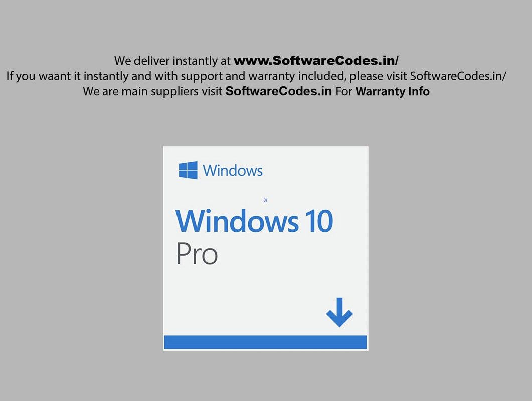Image resolution: width=532 pixels, height=401 pixels.
Task: Open bold SoftwareCodes.in link in third line
Action: click(x=279, y=91)
